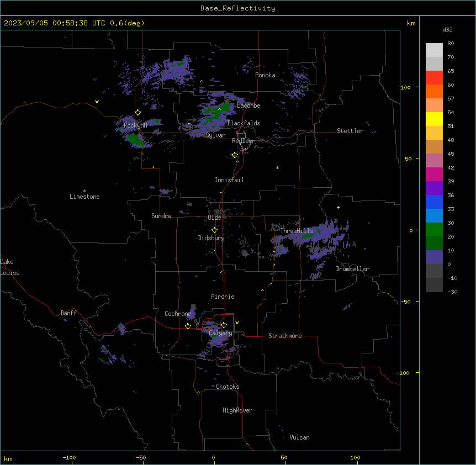Screen dimensions: 476x465
Task: Select the white plus marker northeast of Drumheller
Action: (338, 207)
